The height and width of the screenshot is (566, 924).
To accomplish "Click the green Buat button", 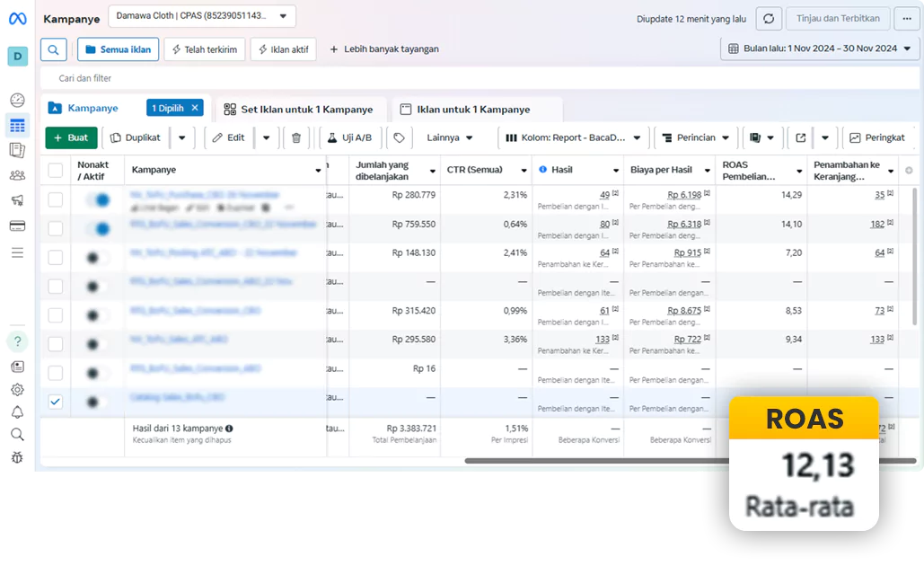I will pos(71,137).
